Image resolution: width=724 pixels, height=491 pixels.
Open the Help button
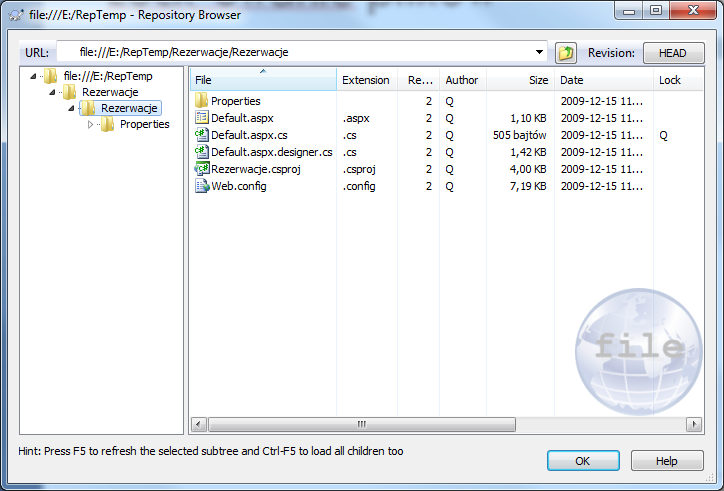667,461
